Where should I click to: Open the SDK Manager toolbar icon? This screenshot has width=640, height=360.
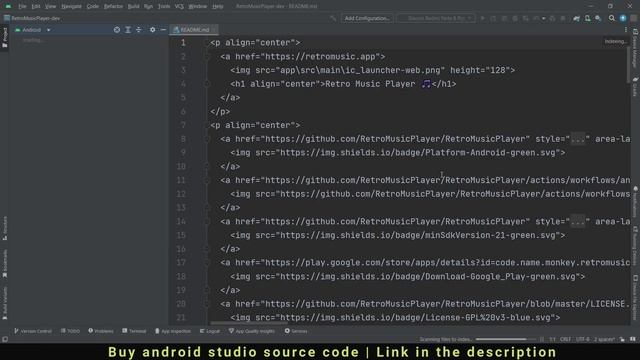[598, 18]
